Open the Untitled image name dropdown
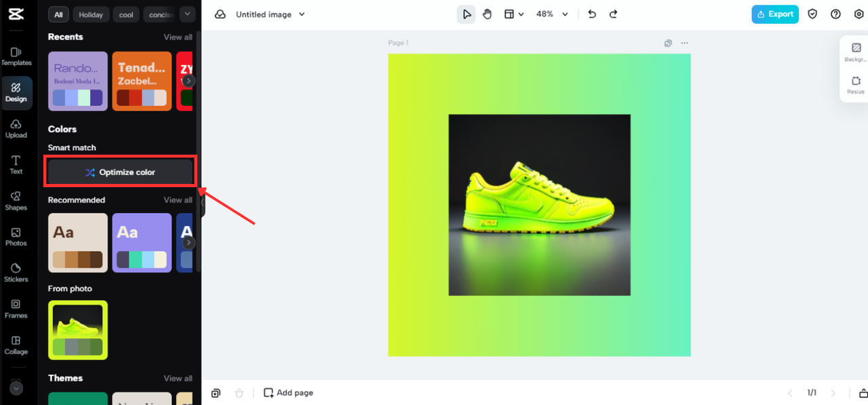This screenshot has height=405, width=868. coord(271,14)
